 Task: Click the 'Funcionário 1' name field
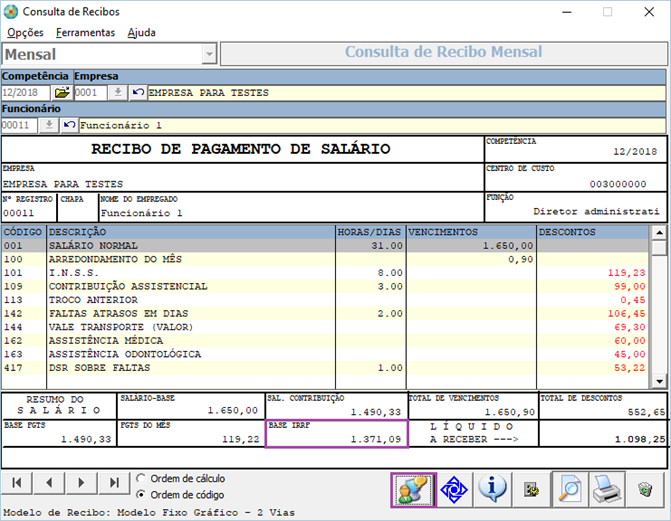click(372, 125)
